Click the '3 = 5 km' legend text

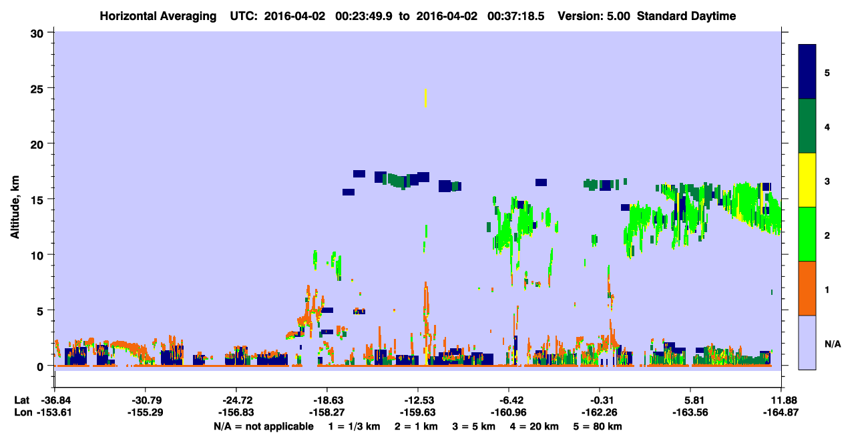475,426
